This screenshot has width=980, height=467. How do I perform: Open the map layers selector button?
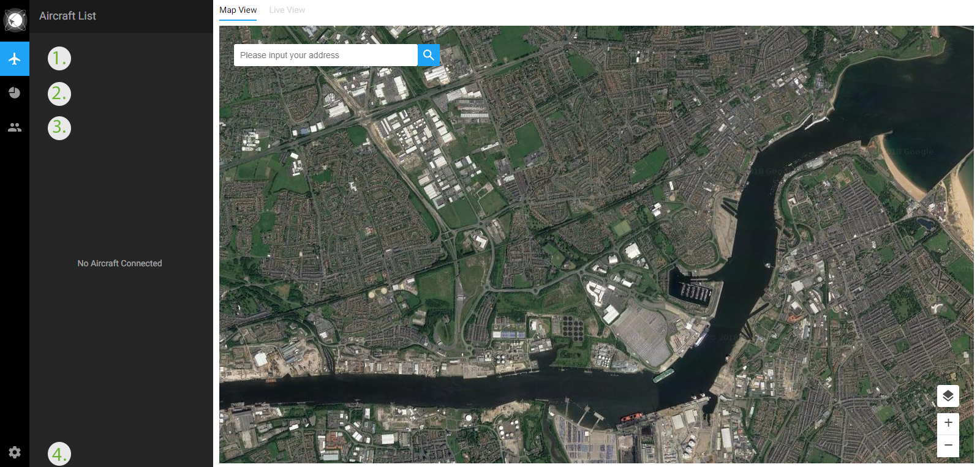[x=948, y=396]
